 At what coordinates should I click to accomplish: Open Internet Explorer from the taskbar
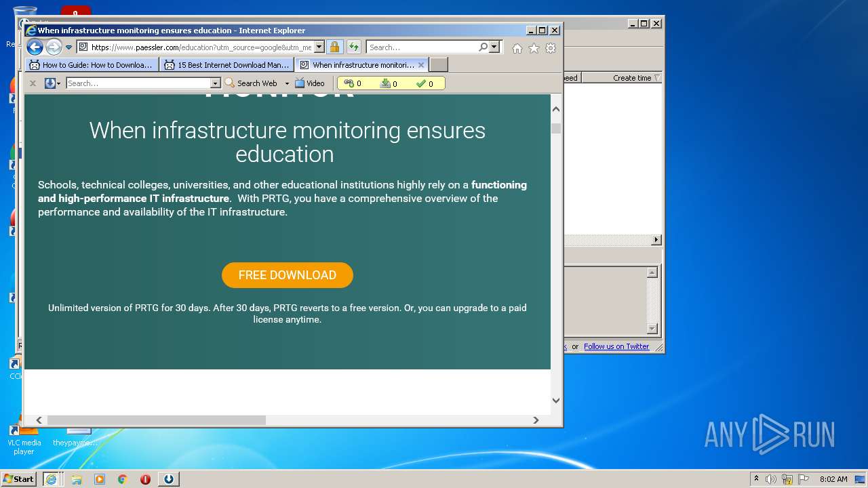(x=51, y=479)
